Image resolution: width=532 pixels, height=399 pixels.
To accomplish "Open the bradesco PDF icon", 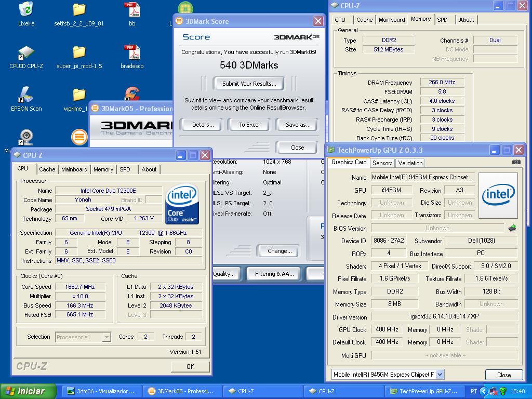I will coord(132,52).
